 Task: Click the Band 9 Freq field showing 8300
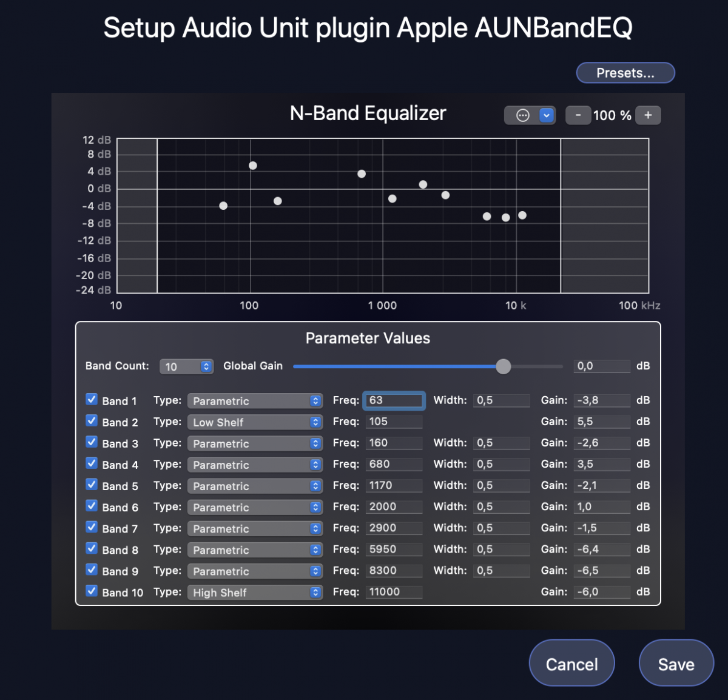[x=394, y=570]
